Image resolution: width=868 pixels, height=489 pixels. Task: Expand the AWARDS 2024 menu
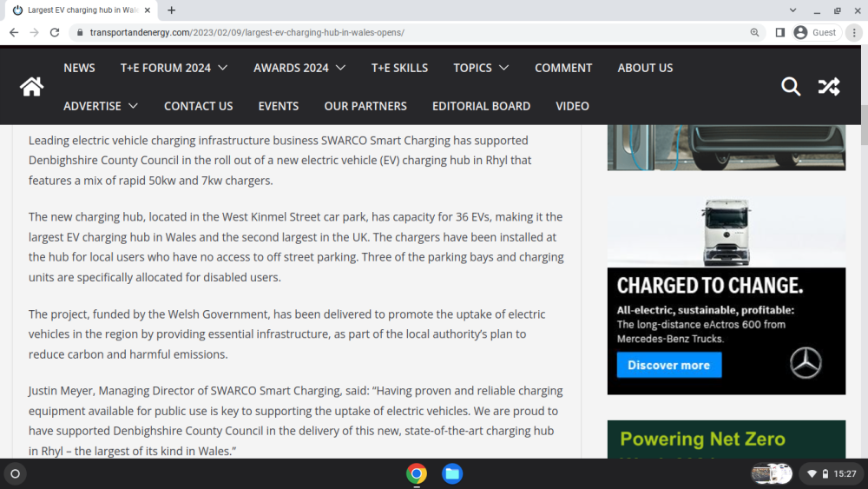point(299,68)
